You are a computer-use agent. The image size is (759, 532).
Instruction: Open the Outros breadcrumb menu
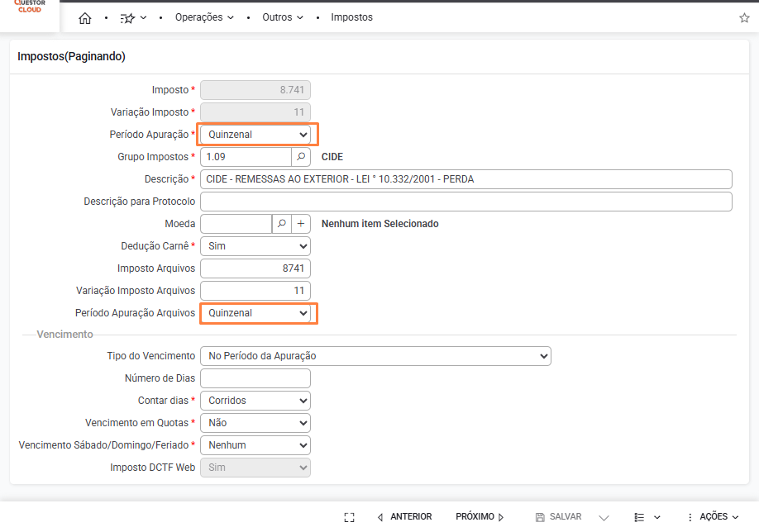[x=283, y=17]
